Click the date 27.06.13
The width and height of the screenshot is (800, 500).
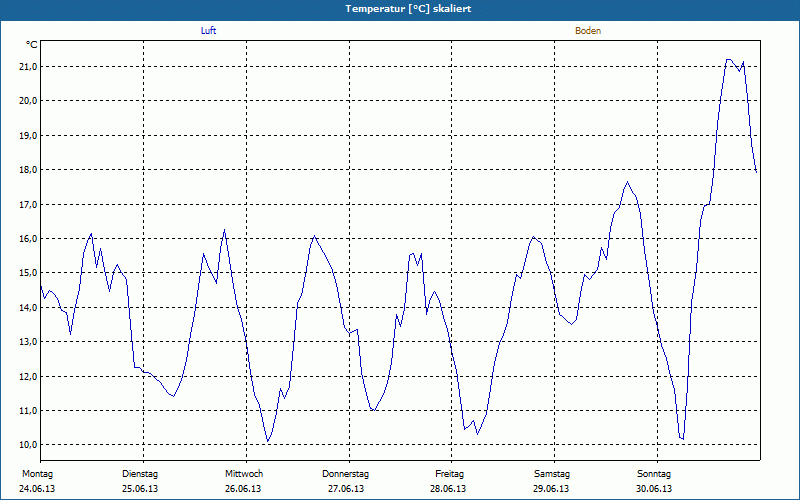coord(346,489)
